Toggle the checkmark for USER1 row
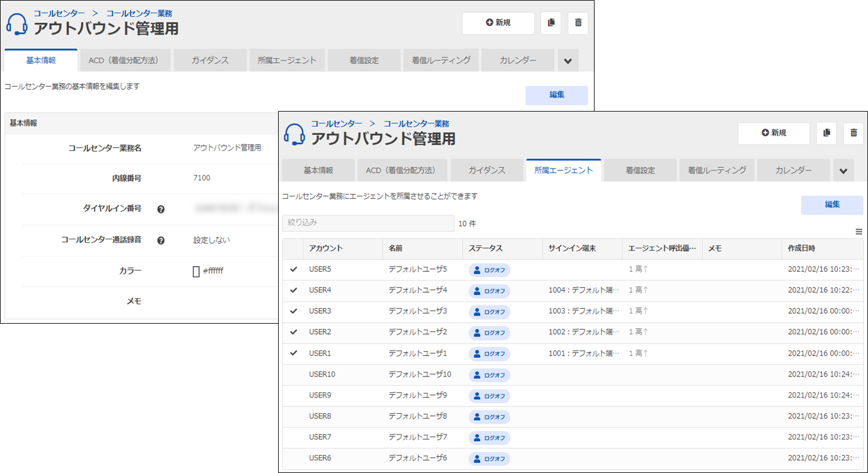The height and width of the screenshot is (473, 868). [x=294, y=353]
